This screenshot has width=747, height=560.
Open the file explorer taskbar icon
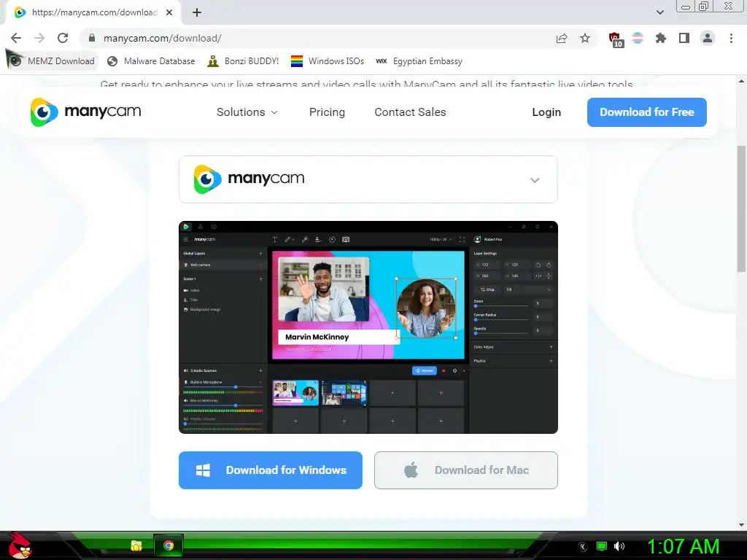136,545
